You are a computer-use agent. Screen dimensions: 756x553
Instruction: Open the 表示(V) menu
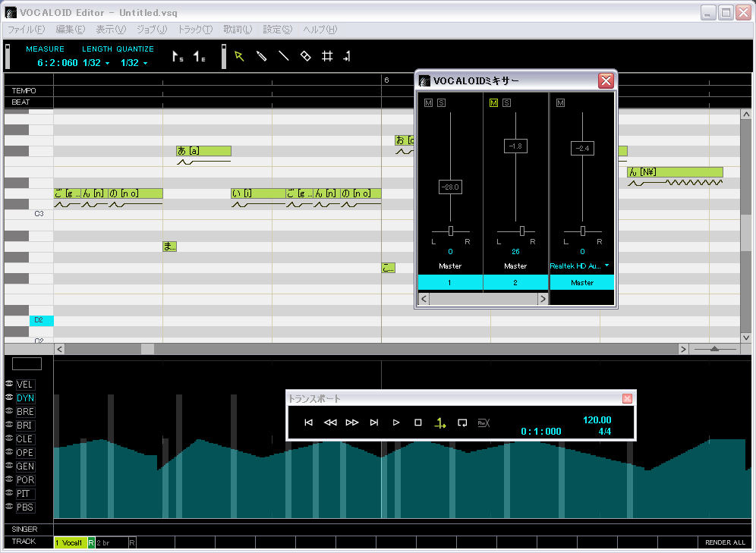(111, 30)
